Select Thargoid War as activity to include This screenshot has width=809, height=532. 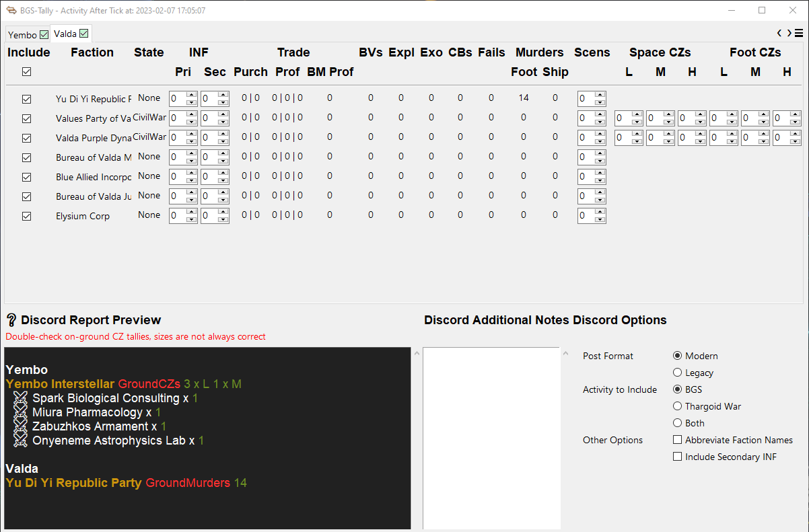(677, 406)
